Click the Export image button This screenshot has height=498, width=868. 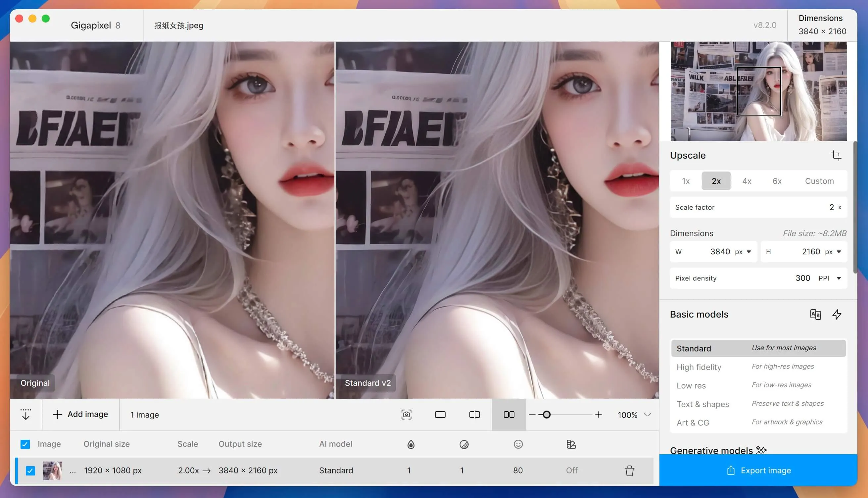(x=758, y=470)
